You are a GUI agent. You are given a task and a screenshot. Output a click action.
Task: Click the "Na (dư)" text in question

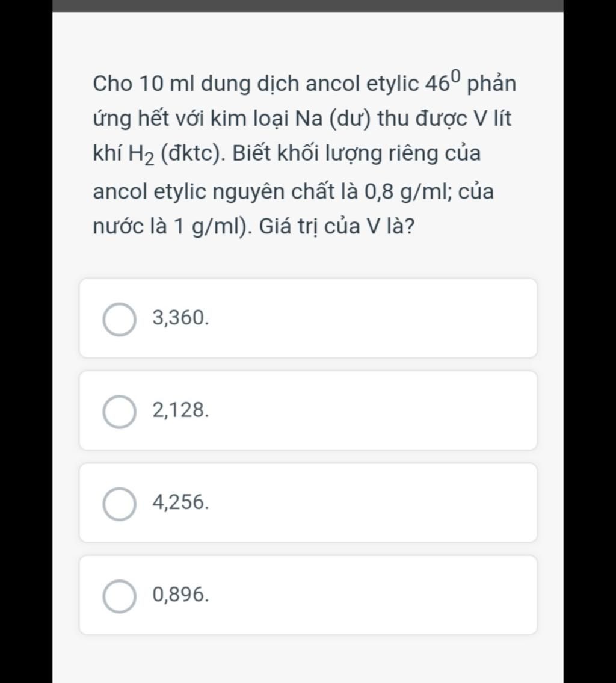pyautogui.click(x=333, y=119)
